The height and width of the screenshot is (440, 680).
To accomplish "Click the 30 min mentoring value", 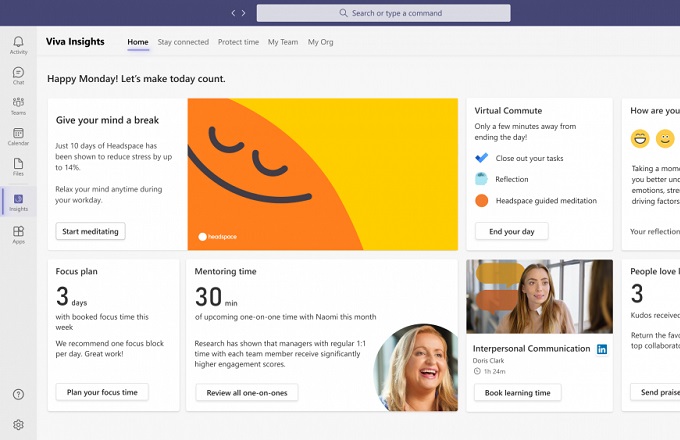I will point(216,297).
